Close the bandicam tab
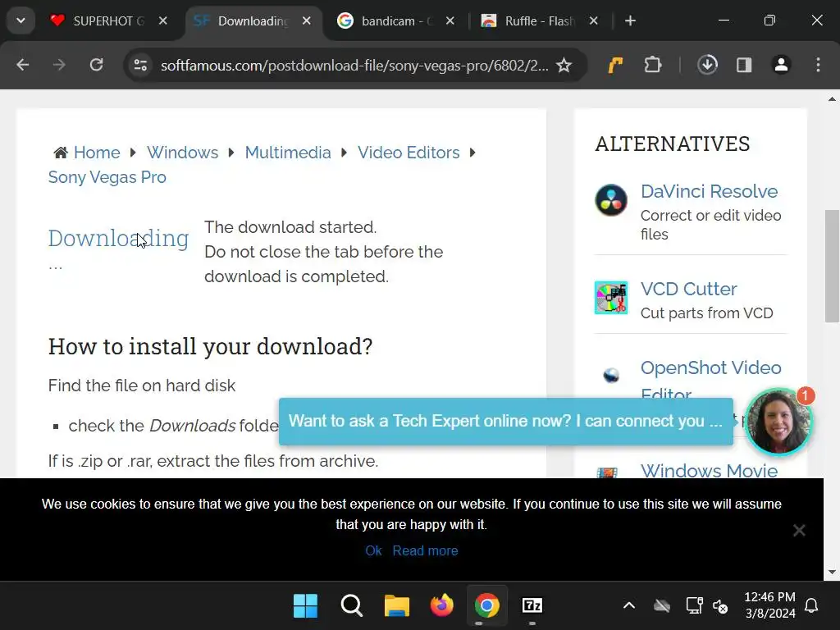840x630 pixels. click(x=450, y=21)
